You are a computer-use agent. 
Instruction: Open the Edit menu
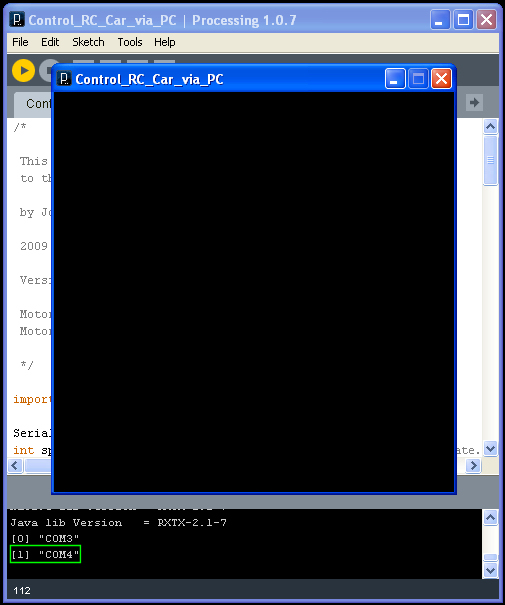tap(50, 42)
